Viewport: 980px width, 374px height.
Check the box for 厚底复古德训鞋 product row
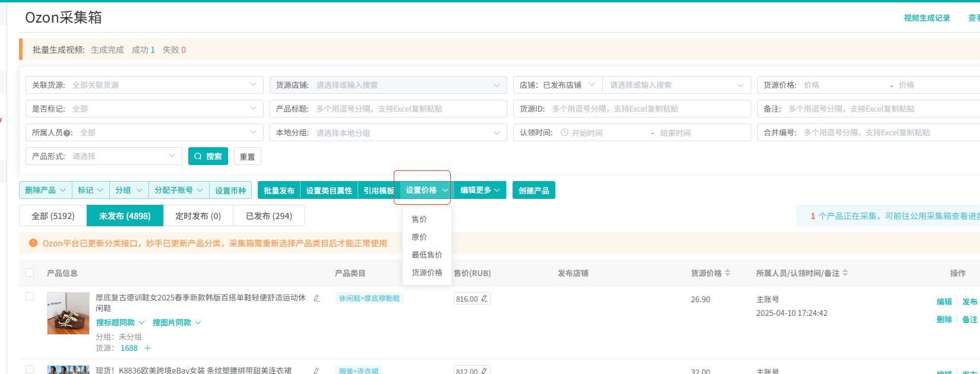(x=30, y=296)
